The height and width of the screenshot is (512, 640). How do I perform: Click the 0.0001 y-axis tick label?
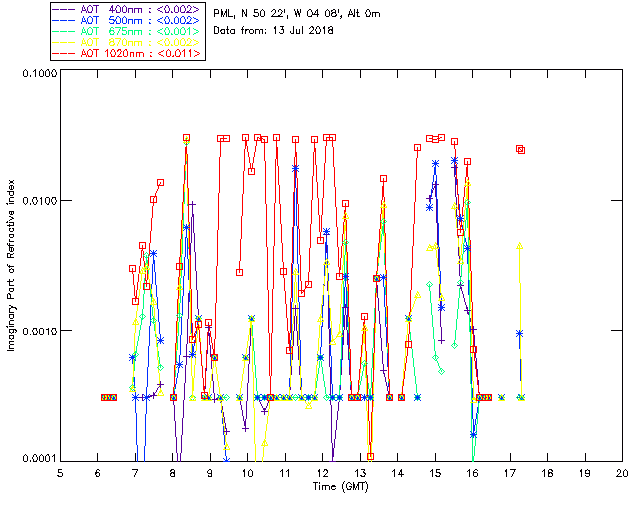click(x=37, y=458)
